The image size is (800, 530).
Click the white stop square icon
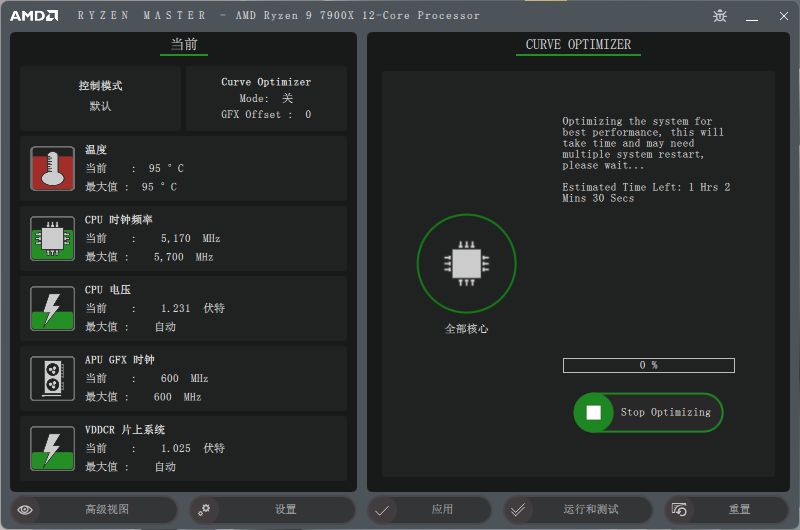(x=593, y=412)
